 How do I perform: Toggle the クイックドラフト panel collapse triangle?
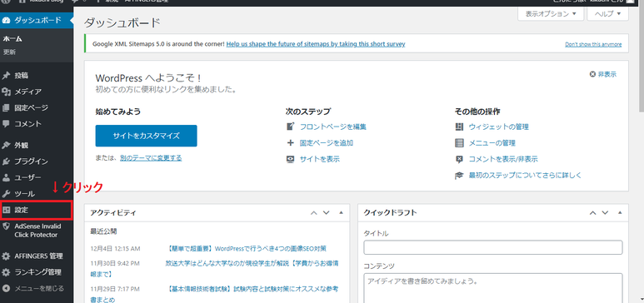(620, 212)
